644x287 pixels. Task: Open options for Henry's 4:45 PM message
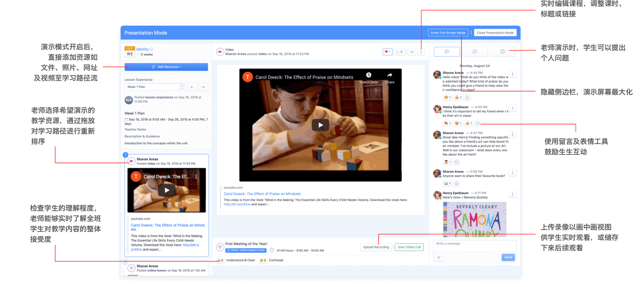click(512, 108)
